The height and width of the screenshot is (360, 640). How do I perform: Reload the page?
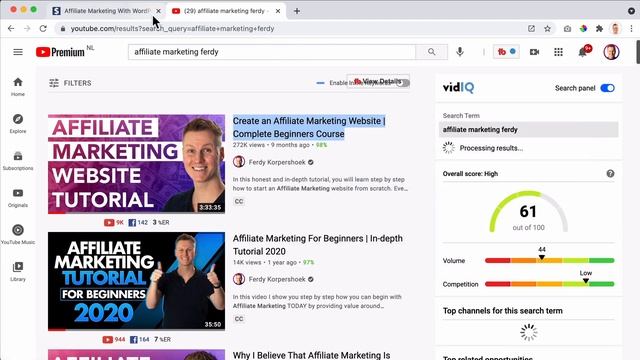coord(43,29)
